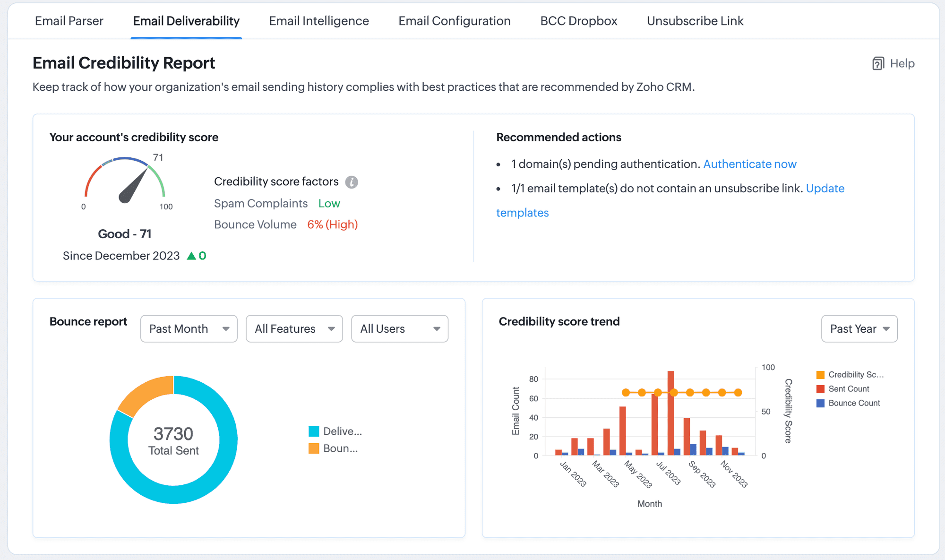
Task: Toggle the Bounced legend swatch in bounce report
Action: pos(314,448)
